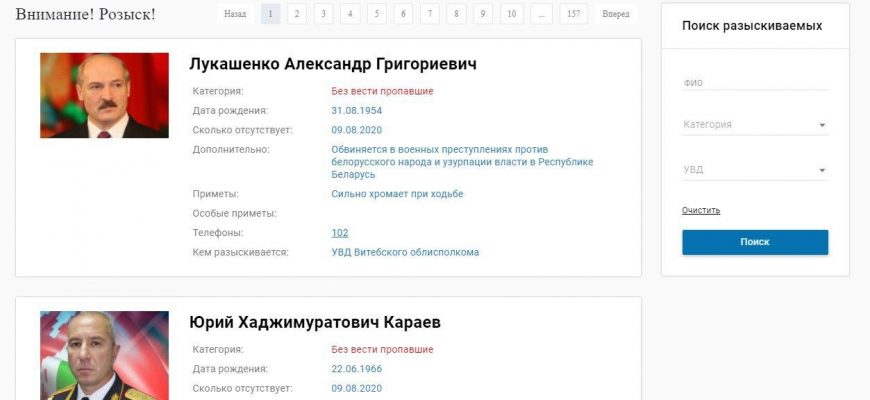870x400 pixels.
Task: Jump to last page 157
Action: coord(574,14)
